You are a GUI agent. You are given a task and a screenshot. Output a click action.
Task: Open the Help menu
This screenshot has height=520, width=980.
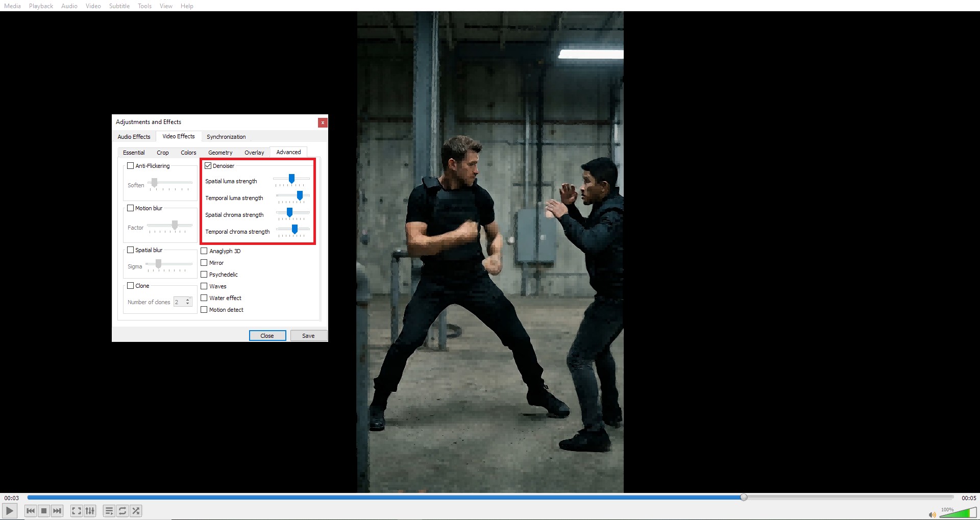point(187,6)
